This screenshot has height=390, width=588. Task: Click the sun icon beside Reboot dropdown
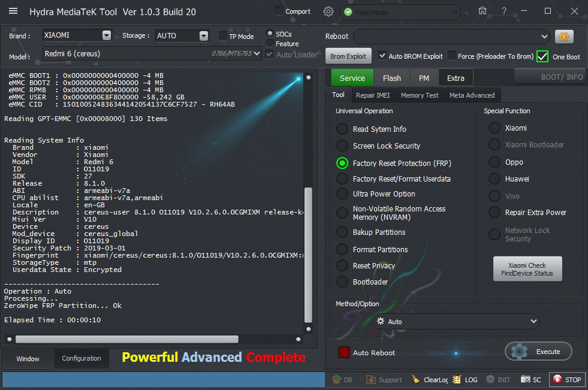[563, 37]
